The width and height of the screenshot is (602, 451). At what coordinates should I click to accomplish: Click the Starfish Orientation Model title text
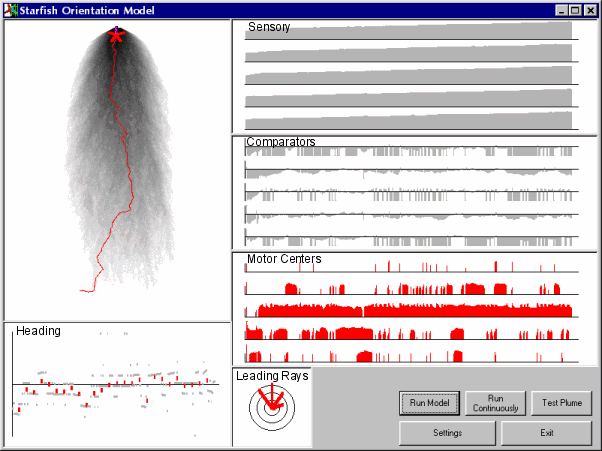(x=87, y=10)
